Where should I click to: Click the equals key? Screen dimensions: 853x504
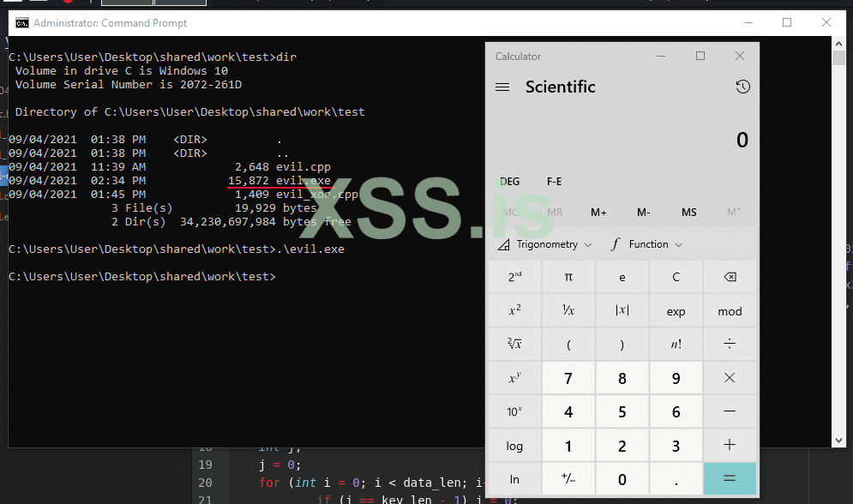pos(730,479)
